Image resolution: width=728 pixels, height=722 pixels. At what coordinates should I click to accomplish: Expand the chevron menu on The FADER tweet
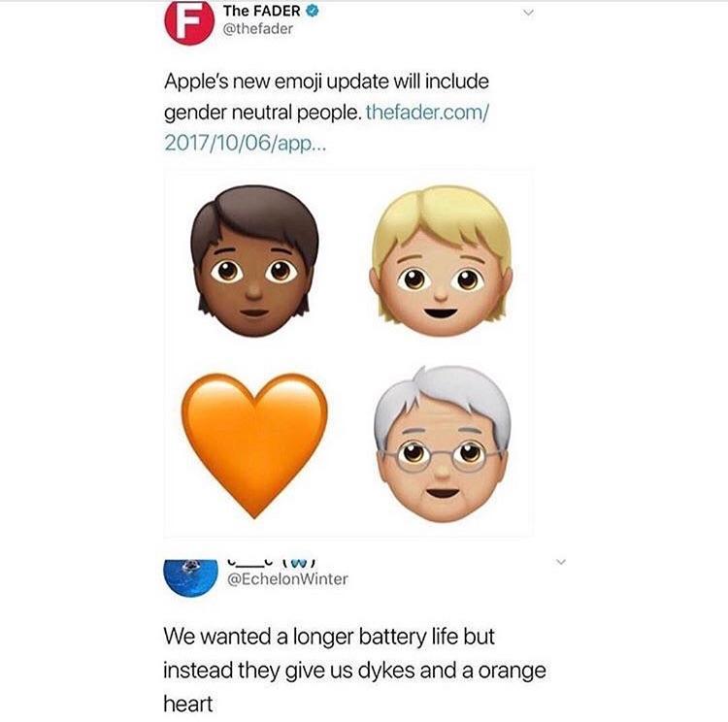(x=528, y=13)
